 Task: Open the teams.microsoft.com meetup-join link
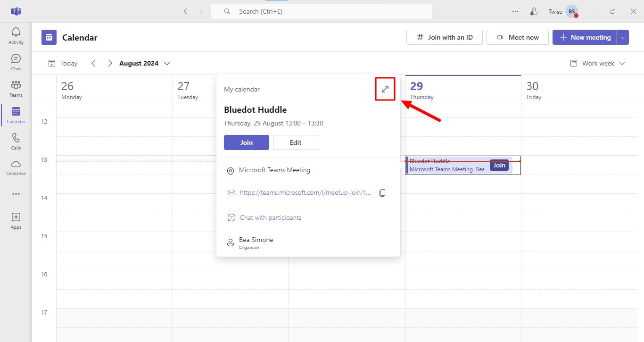pyautogui.click(x=305, y=192)
